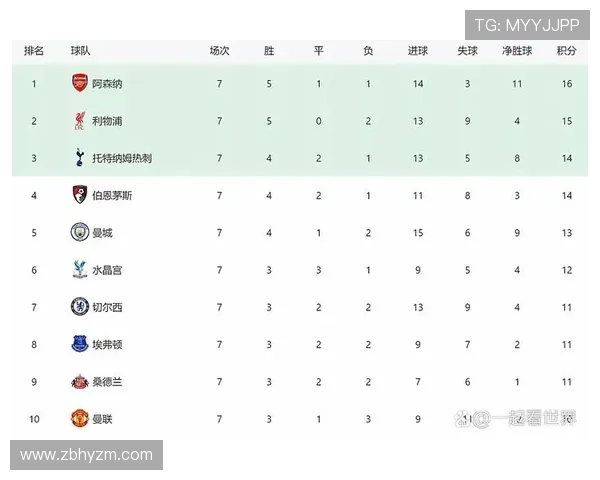The width and height of the screenshot is (600, 480).
Task: Open the 水晶宫 team name link
Action: pos(106,270)
